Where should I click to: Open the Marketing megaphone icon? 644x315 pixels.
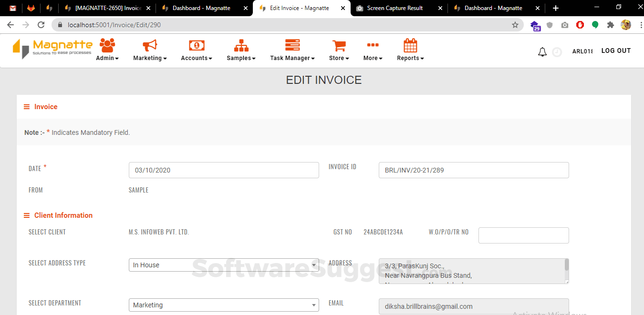[x=150, y=46]
